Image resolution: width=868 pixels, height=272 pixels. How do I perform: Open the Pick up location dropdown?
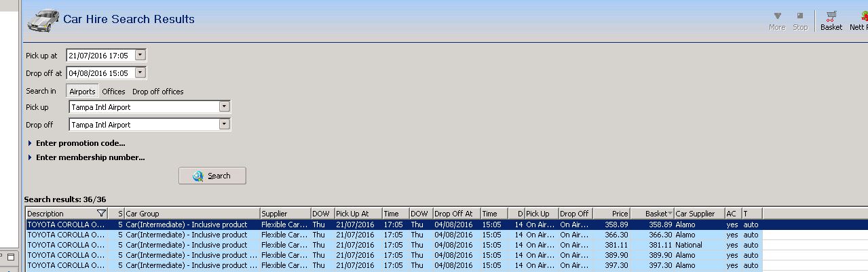(x=225, y=107)
